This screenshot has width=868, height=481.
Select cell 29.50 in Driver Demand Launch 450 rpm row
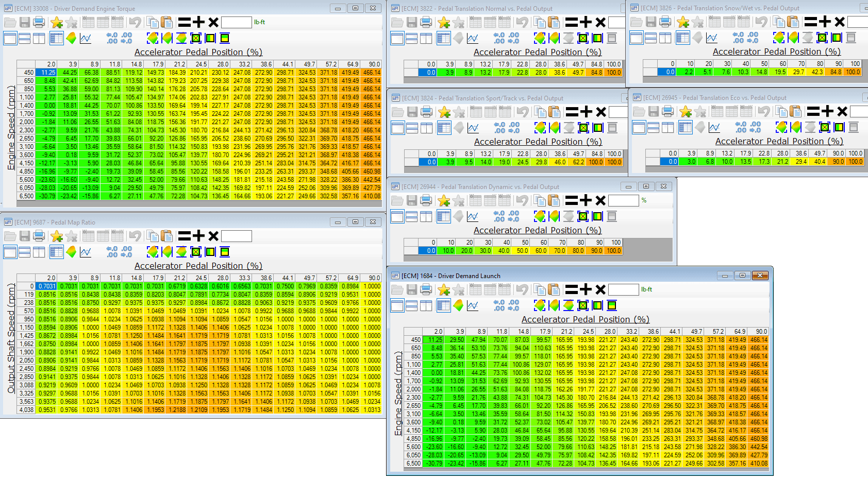[x=455, y=340]
